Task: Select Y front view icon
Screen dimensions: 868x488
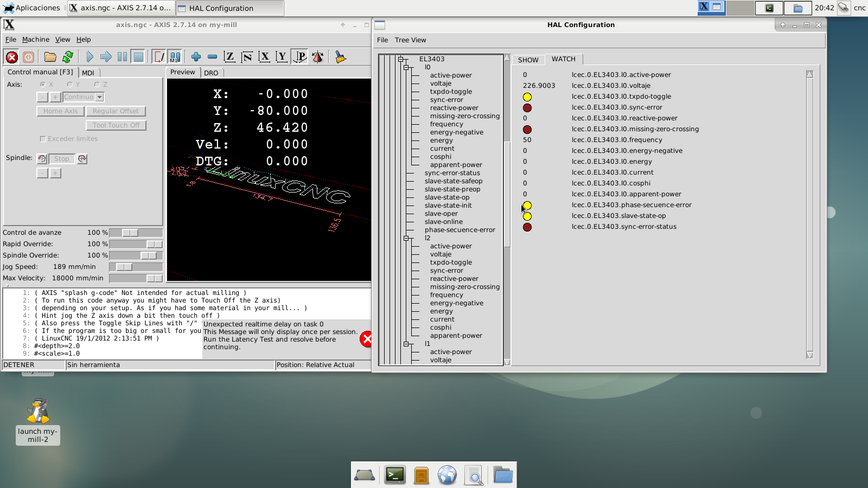Action: click(x=282, y=57)
